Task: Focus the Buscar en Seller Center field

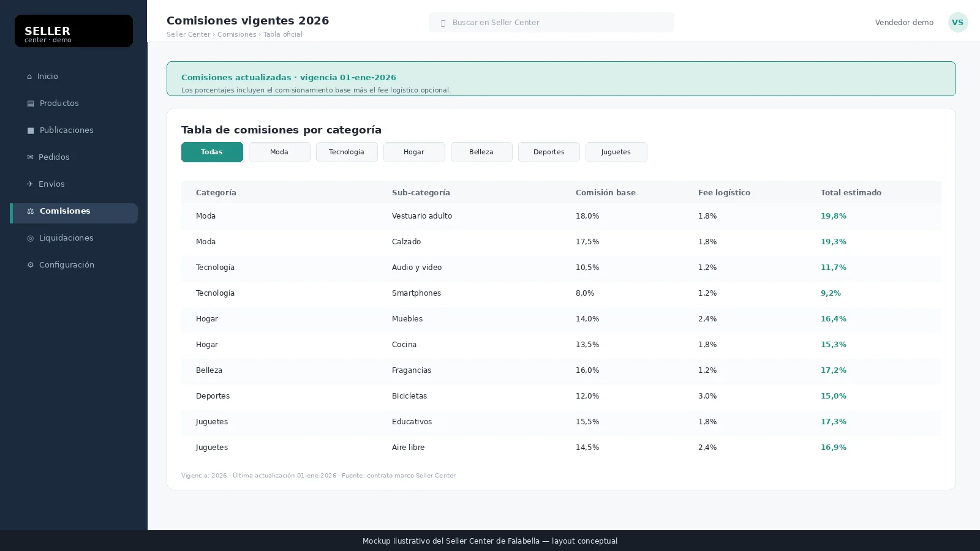Action: pos(551,23)
